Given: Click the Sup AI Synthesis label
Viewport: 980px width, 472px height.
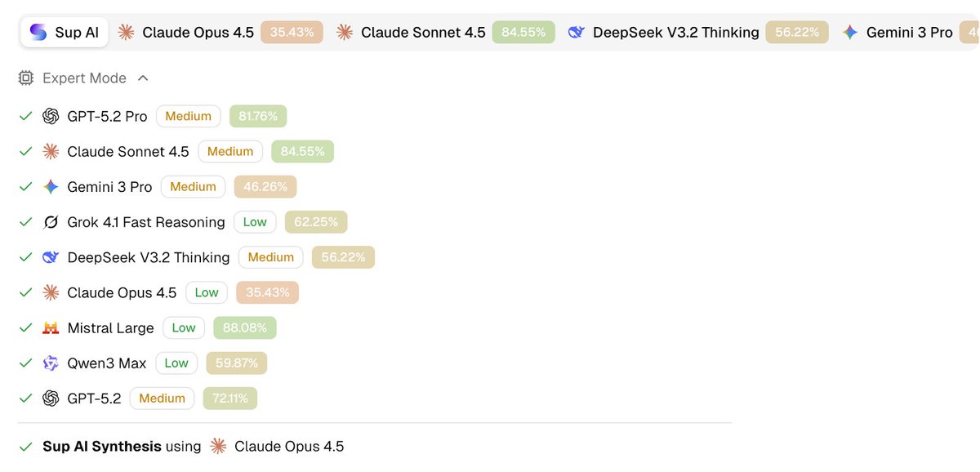Looking at the screenshot, I should [x=101, y=446].
